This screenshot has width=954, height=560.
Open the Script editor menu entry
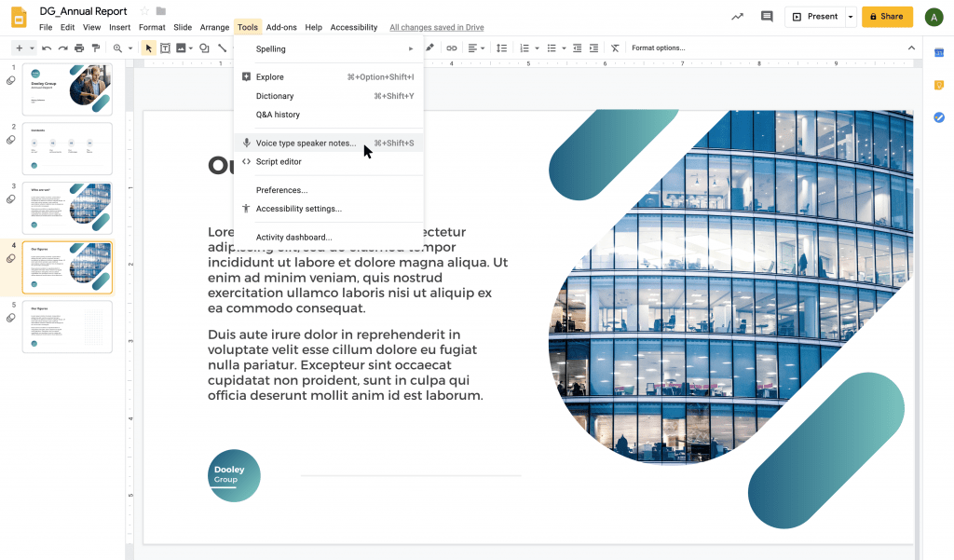(279, 162)
